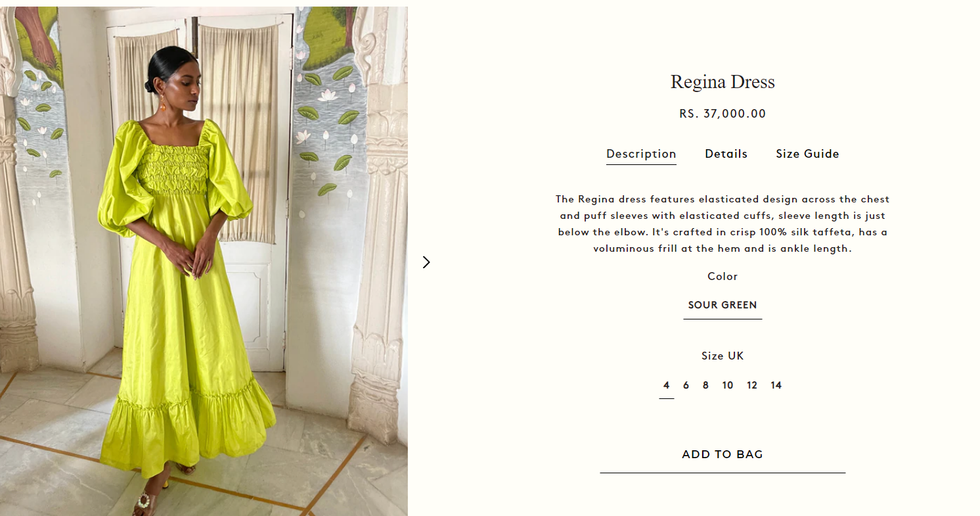Show the next product image with the arrow
The width and height of the screenshot is (980, 516).
pyautogui.click(x=426, y=262)
